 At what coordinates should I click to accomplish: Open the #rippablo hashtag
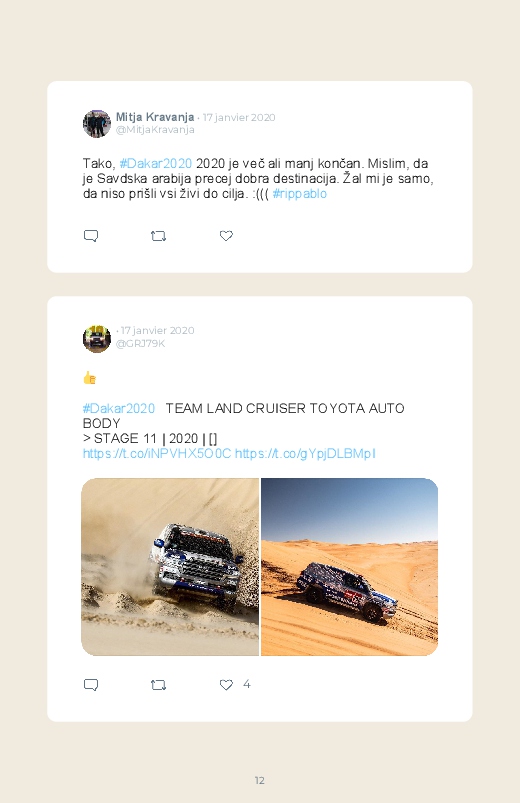pyautogui.click(x=300, y=194)
